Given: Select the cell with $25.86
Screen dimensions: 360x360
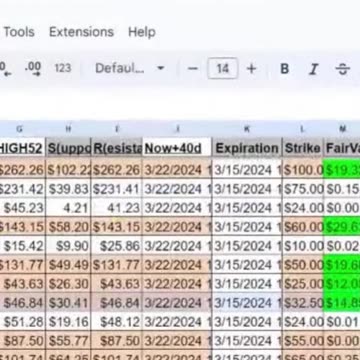Looking at the screenshot, I should pos(116,246).
